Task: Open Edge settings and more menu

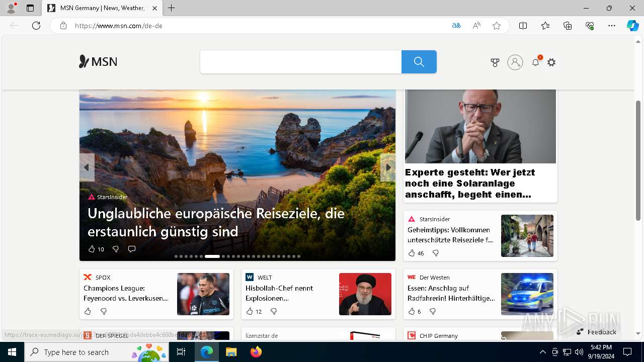Action: click(x=612, y=26)
